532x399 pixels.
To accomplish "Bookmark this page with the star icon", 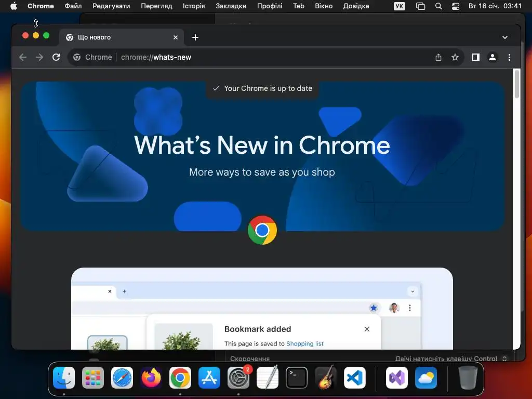I will pos(455,57).
